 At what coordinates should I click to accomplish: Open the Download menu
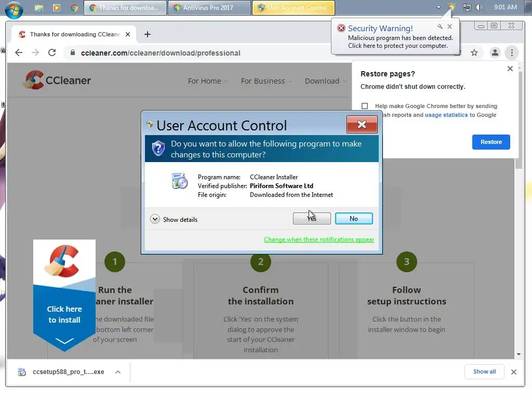click(325, 81)
